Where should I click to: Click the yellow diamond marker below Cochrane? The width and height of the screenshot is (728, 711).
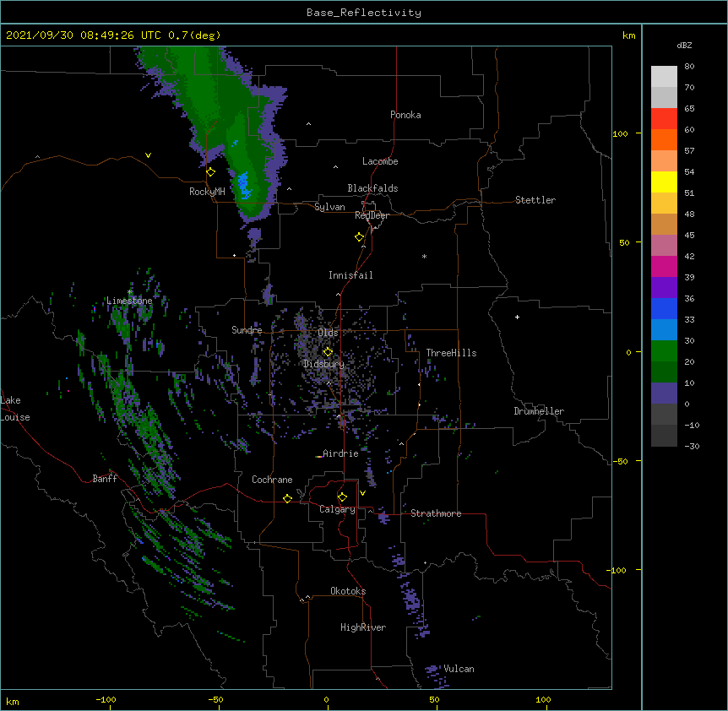tap(287, 498)
